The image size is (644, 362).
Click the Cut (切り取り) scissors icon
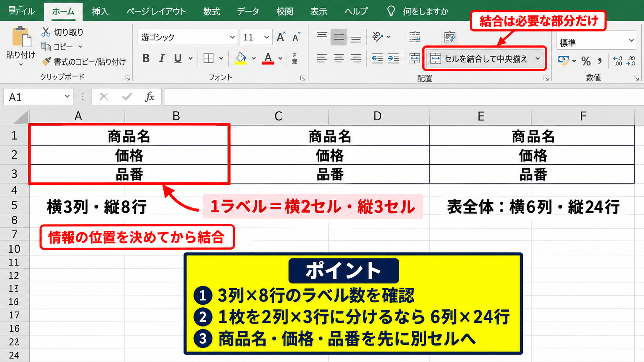point(46,32)
